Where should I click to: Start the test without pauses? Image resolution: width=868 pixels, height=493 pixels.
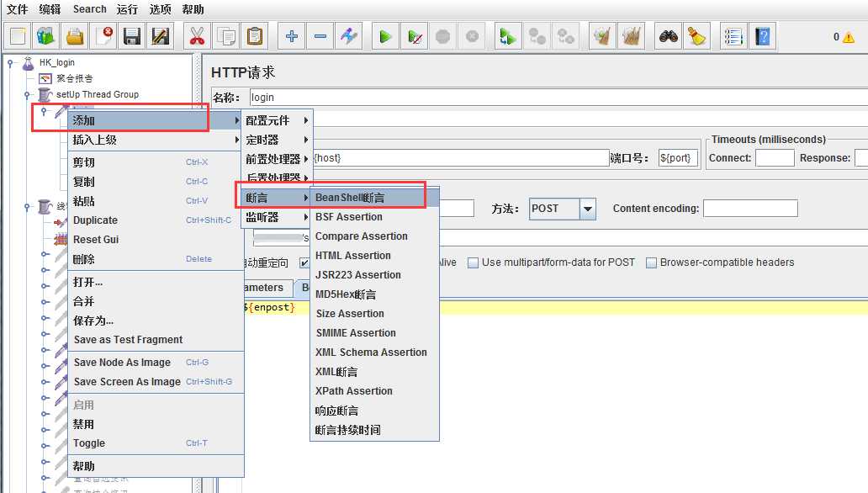pos(415,36)
